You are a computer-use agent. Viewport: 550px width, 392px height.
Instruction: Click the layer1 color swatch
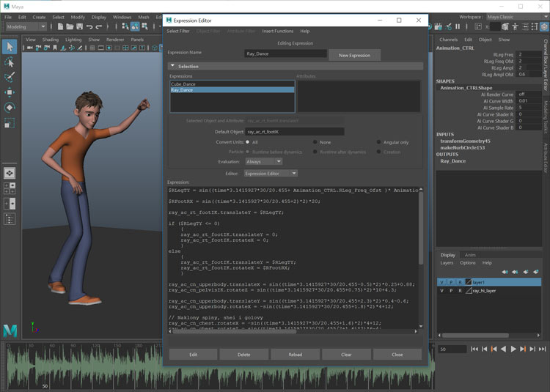[467, 281]
